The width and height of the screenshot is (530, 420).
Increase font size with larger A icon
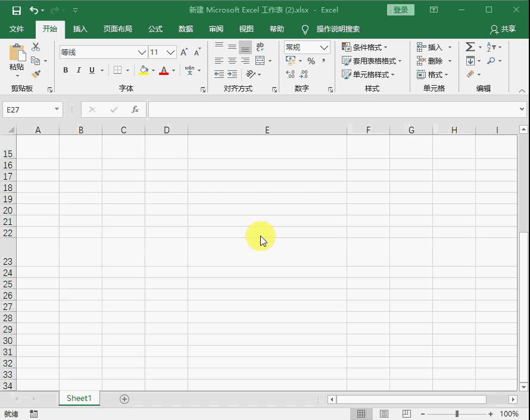184,52
